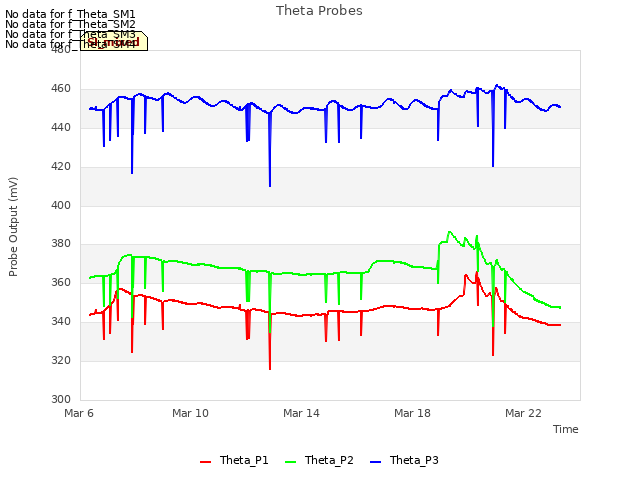
Task: Click the 360 y-axis tick label
Action: (x=61, y=282)
